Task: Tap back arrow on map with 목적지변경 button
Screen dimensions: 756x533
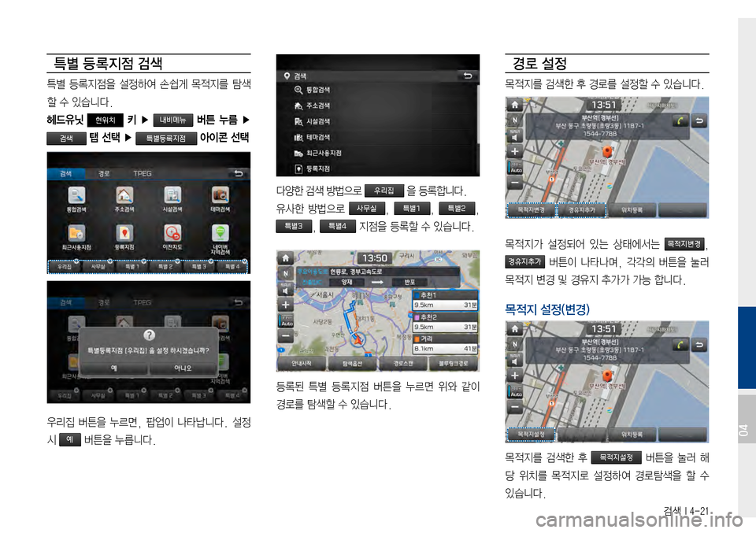Action: [x=699, y=121]
